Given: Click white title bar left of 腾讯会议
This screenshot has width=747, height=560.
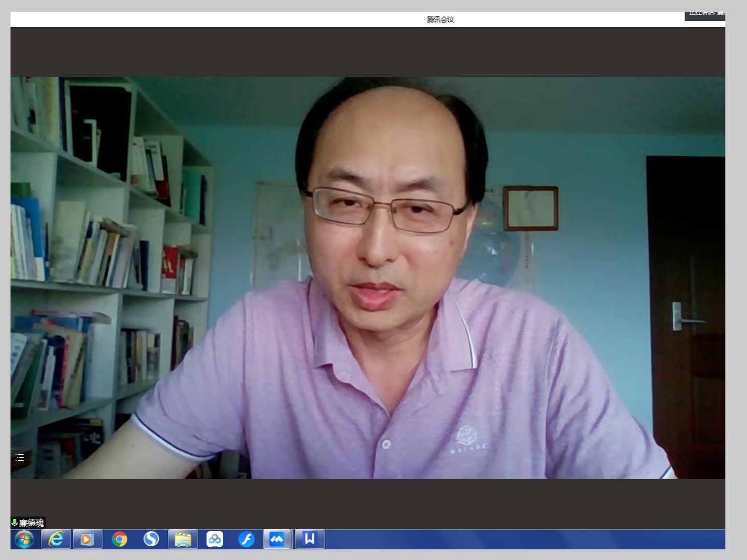Looking at the screenshot, I should click(205, 19).
